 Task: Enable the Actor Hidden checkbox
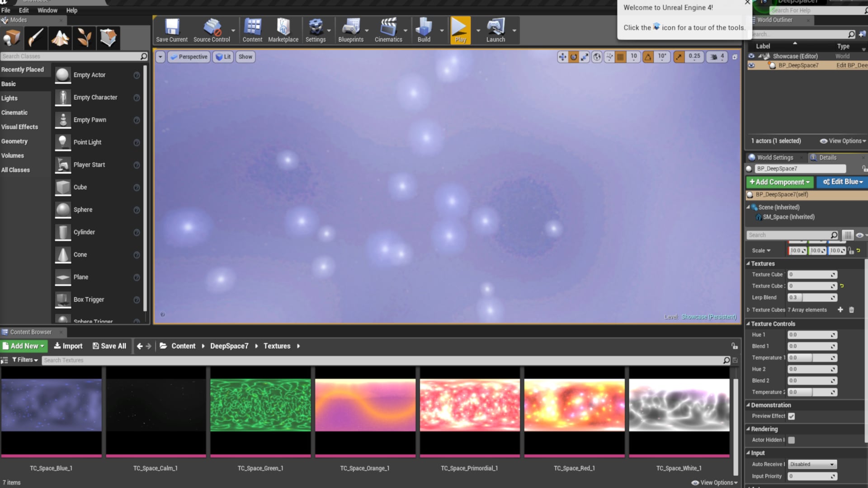click(791, 440)
